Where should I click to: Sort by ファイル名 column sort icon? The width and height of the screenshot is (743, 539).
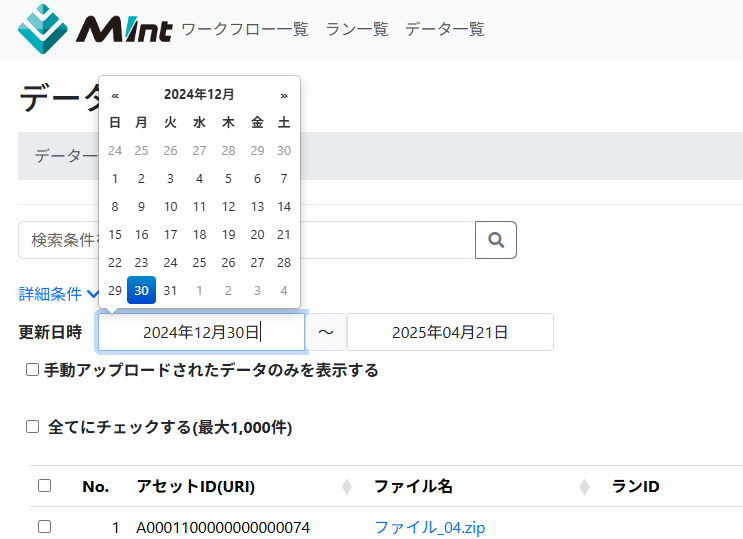pos(585,487)
